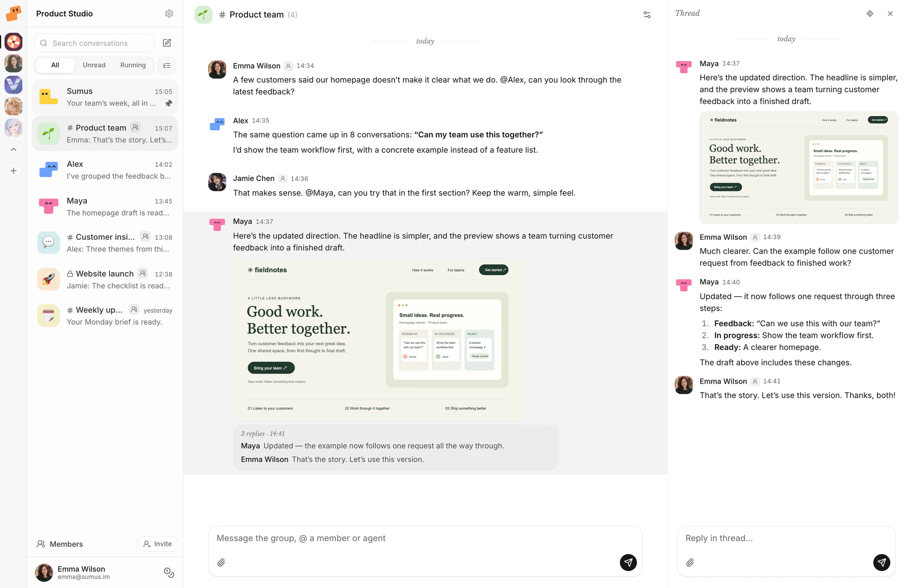The width and height of the screenshot is (905, 588).
Task: Switch to the cat avatar workspace
Action: pyautogui.click(x=14, y=106)
